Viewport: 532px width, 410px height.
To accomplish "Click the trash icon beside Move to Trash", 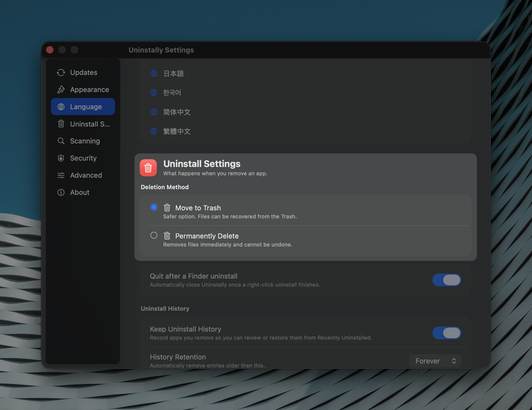I will (x=167, y=207).
